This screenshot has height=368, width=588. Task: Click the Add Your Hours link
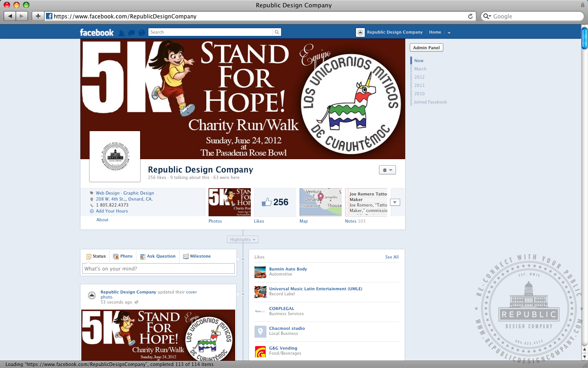(112, 211)
